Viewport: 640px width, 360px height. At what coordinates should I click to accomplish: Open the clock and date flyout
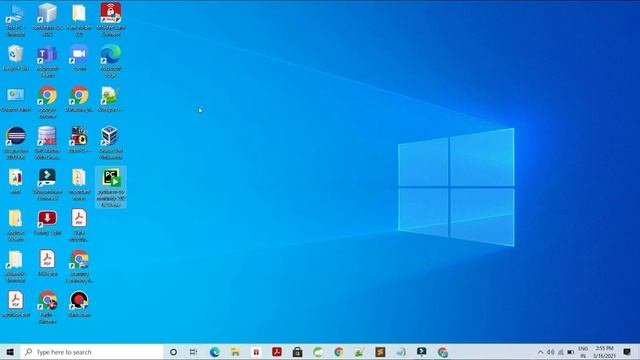604,352
